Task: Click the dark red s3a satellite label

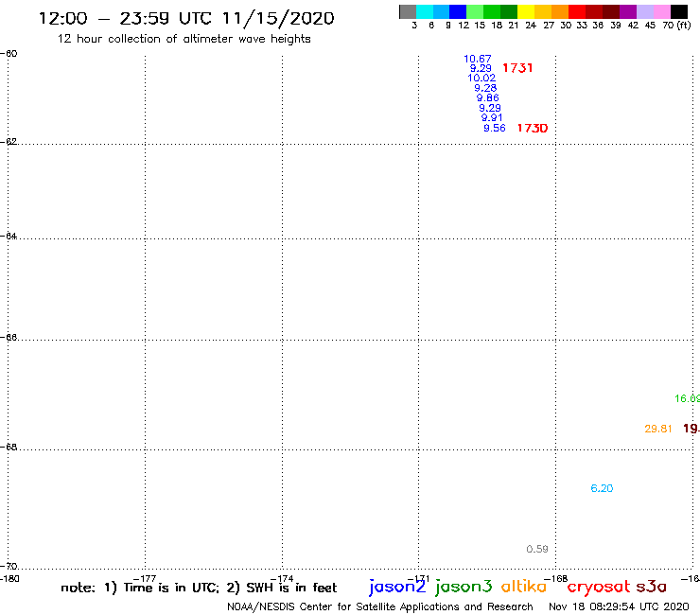Action: (651, 587)
